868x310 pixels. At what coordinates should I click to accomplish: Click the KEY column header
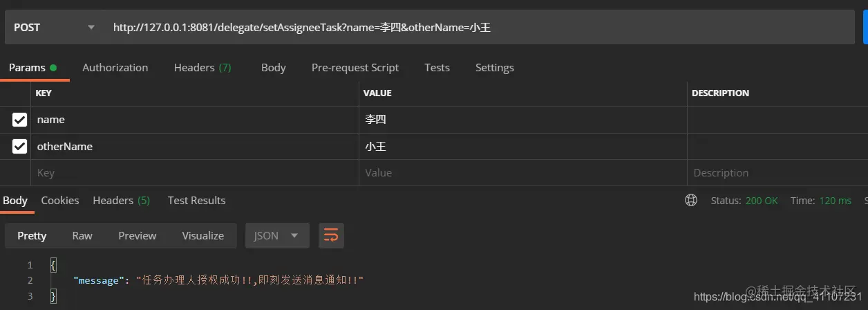(x=44, y=93)
